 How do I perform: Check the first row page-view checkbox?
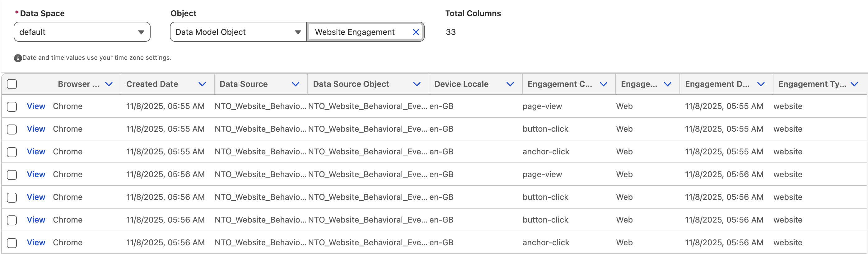[12, 106]
